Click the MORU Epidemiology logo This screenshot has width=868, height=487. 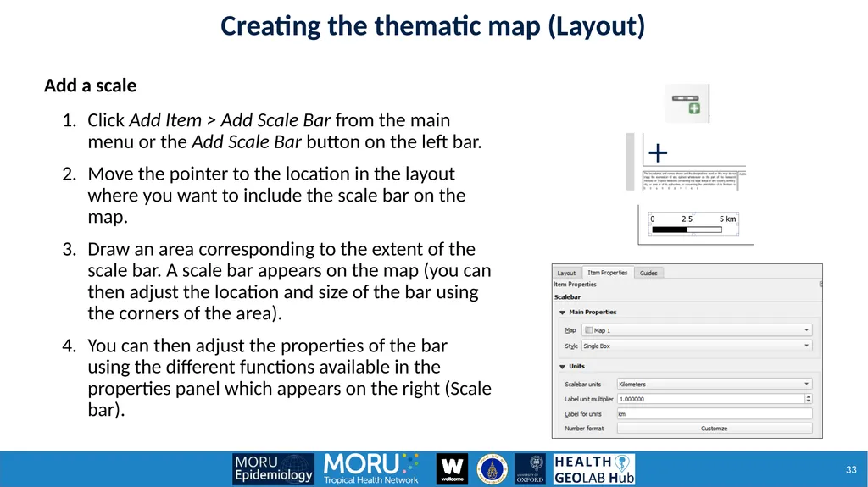click(273, 468)
